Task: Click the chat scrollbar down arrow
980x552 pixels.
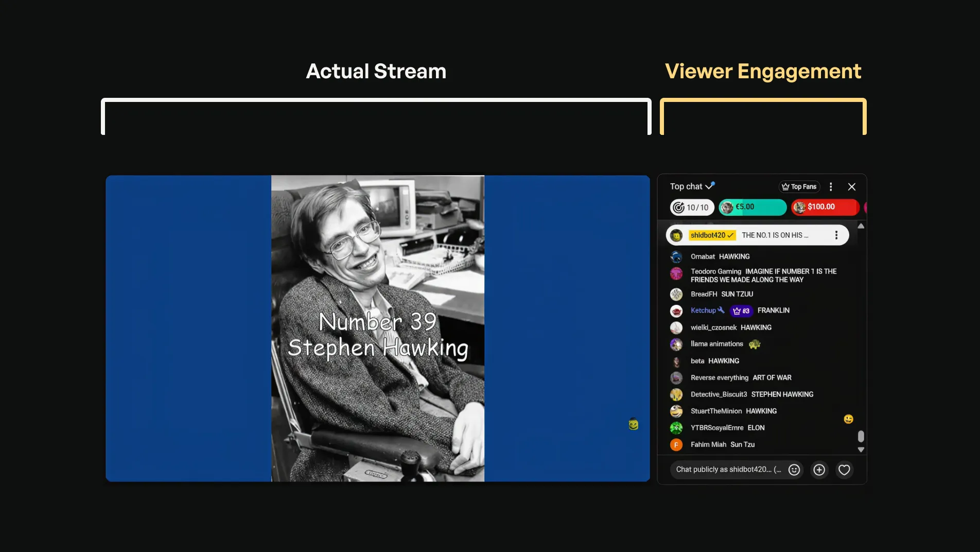Action: tap(861, 450)
